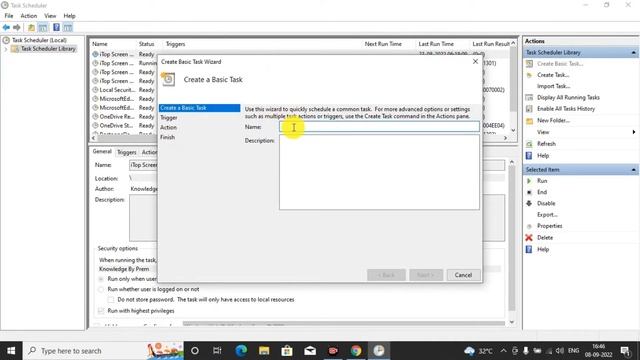Click Display All Running Tasks icon
Screen dimensions: 640x360
tap(529, 98)
